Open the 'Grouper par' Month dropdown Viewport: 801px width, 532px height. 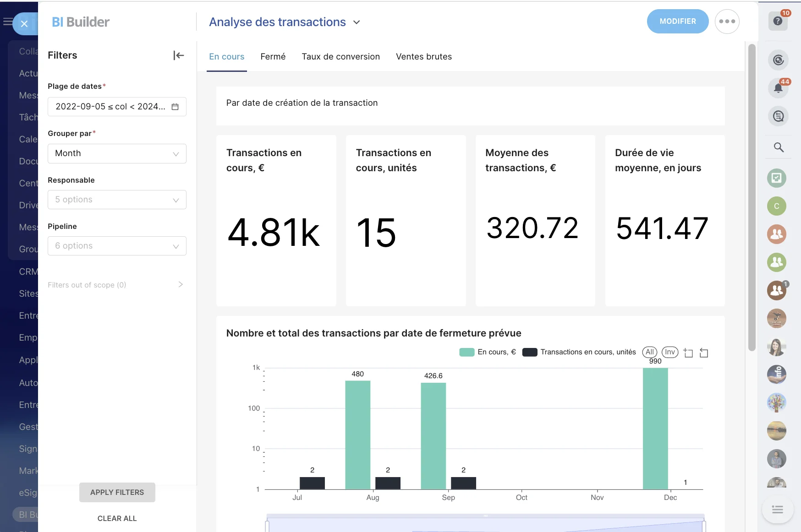click(117, 154)
